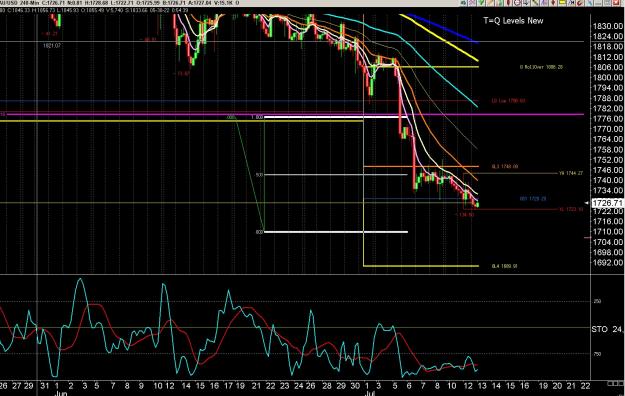Click the 1821.07 price annotation on chart
Image resolution: width=625 pixels, height=396 pixels.
tap(52, 46)
